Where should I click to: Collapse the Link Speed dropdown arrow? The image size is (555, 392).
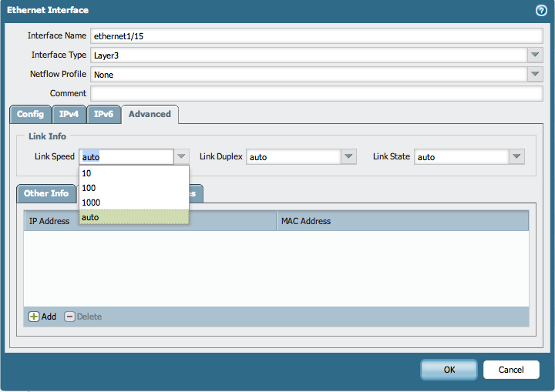click(x=181, y=156)
